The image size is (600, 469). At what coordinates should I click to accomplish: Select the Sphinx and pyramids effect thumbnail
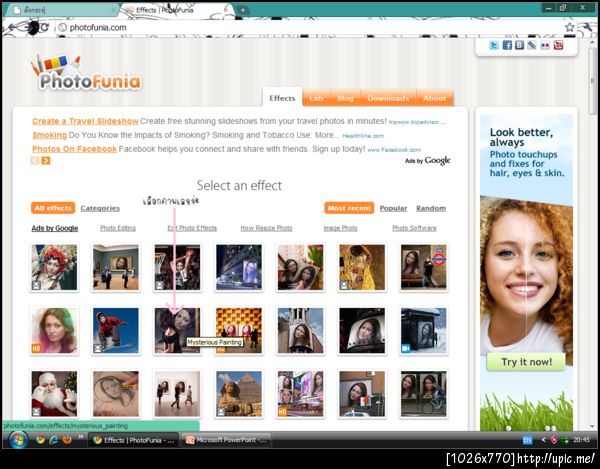[x=239, y=394]
